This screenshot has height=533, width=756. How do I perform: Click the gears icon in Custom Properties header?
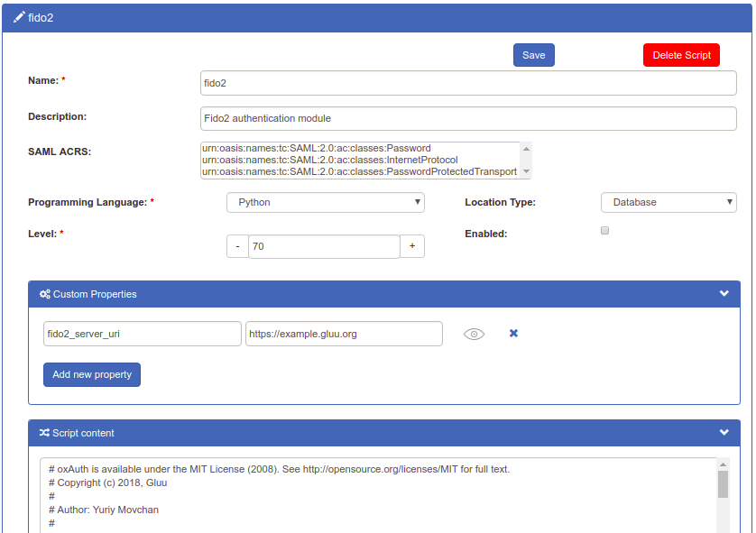44,294
